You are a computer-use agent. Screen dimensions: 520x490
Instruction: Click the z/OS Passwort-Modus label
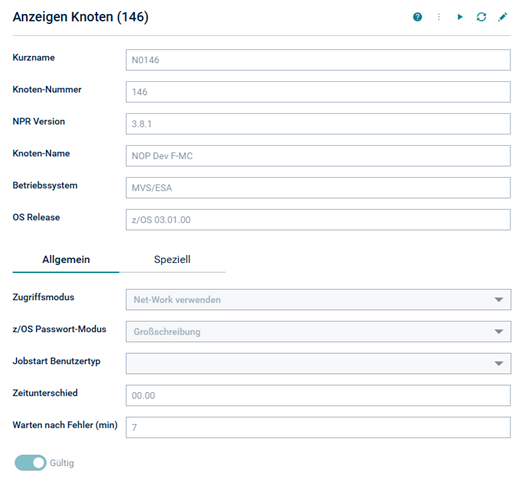coord(59,329)
